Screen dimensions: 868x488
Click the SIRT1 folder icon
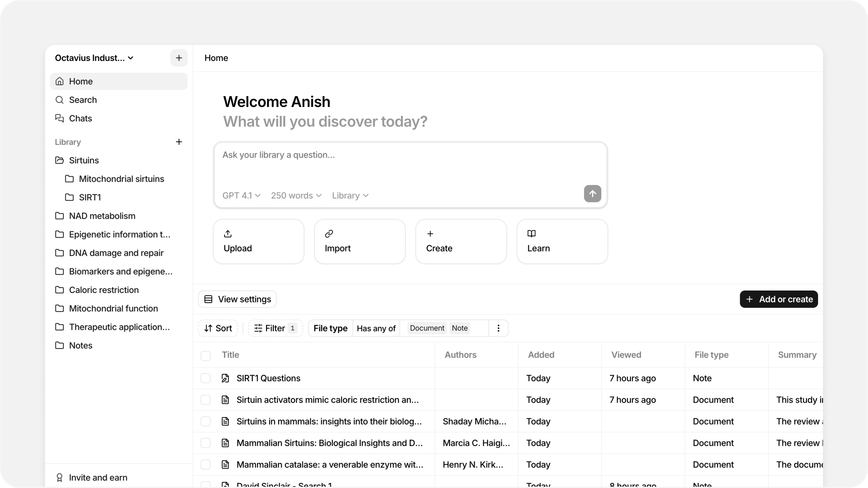(69, 197)
